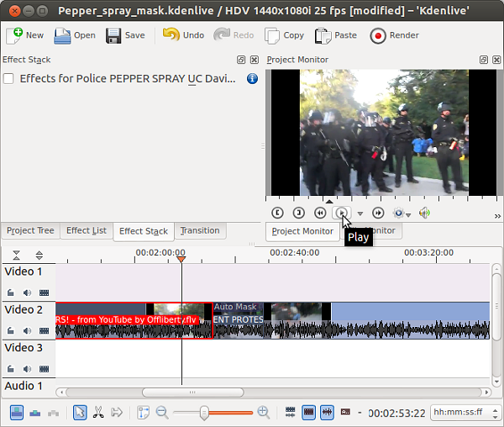504x427 pixels.
Task: Enable the Effects for Police PEPPER SPRAY checkbox
Action: tap(8, 79)
